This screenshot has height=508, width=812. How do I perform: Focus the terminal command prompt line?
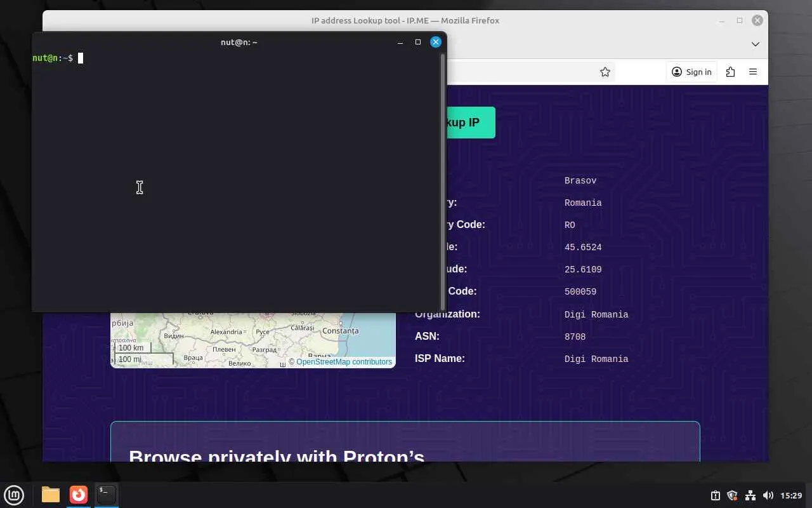236,58
